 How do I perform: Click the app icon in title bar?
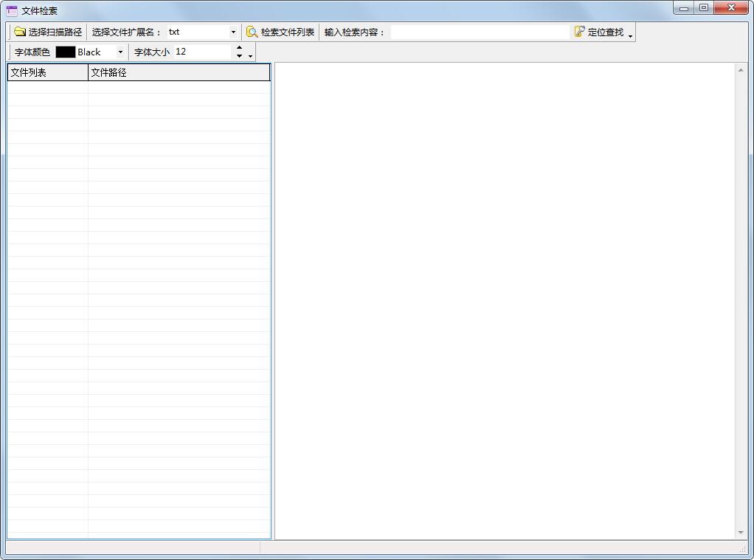tap(12, 10)
